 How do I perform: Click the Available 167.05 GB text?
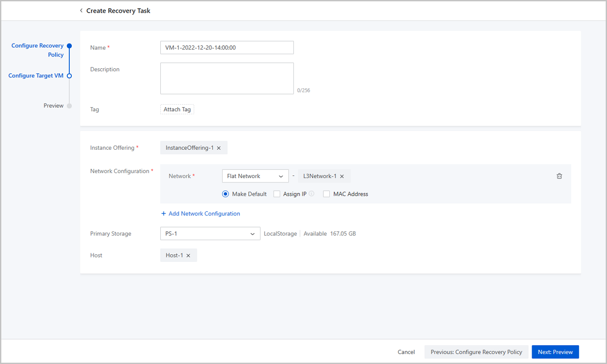point(330,234)
